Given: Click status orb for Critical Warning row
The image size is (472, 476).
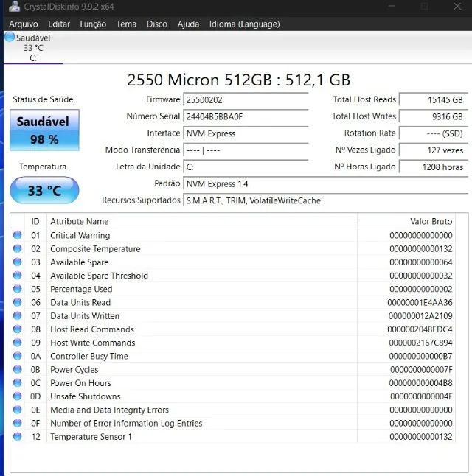Looking at the screenshot, I should 18,235.
